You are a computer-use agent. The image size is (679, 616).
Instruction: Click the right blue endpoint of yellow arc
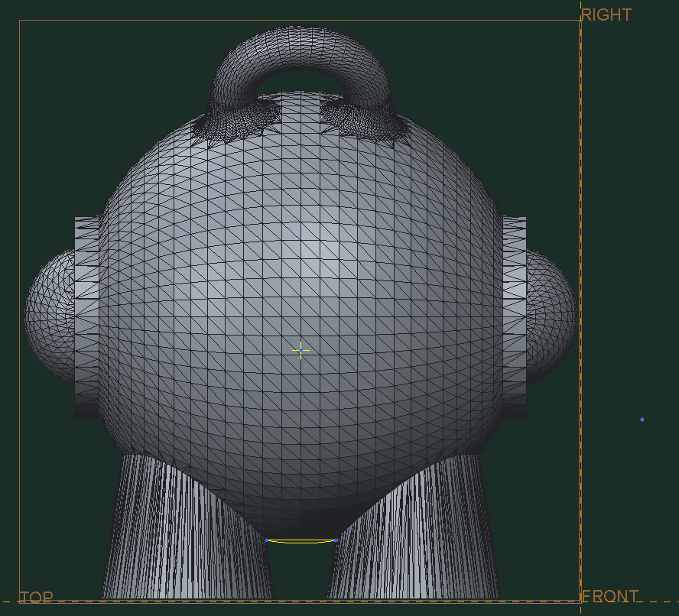(x=336, y=540)
